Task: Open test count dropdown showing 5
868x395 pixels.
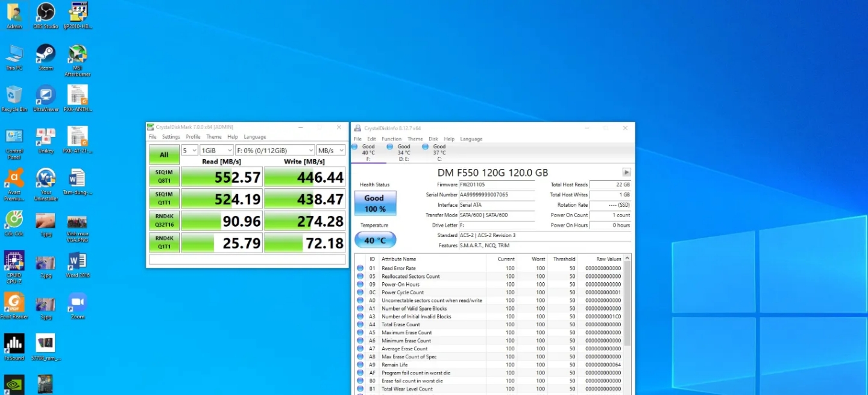Action: pos(190,150)
